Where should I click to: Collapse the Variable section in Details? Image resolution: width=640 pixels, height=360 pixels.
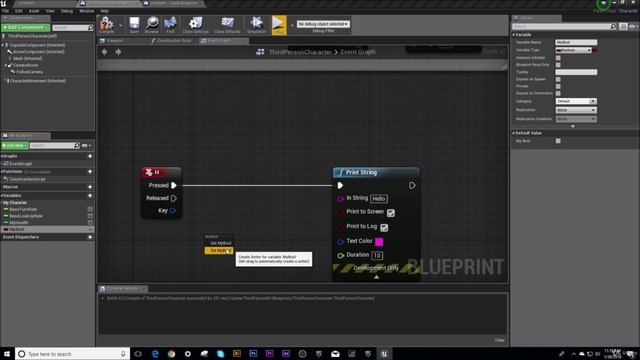[x=513, y=35]
